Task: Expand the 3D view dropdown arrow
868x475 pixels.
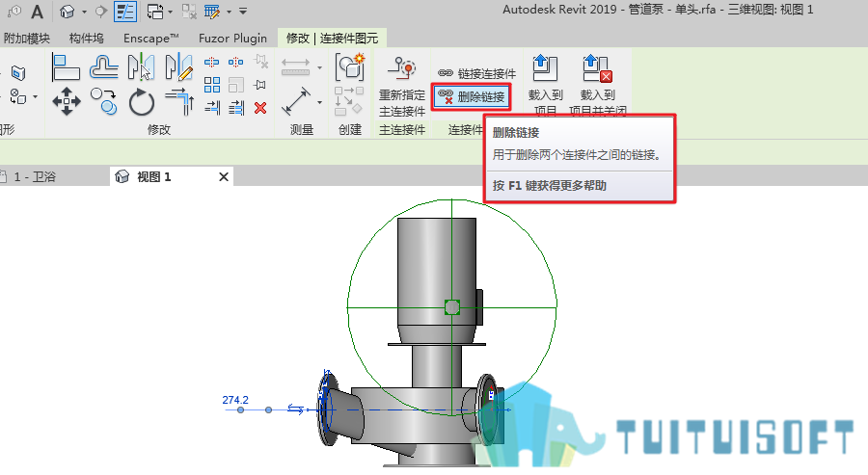Action: click(x=84, y=12)
